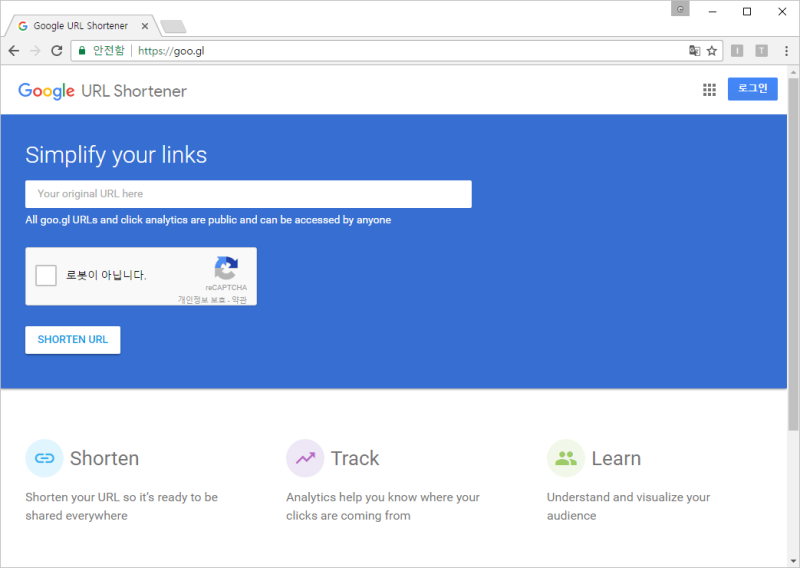Open the 개인정보 보호 link in reCAPTCHA
Image resolution: width=800 pixels, height=568 pixels.
[202, 300]
